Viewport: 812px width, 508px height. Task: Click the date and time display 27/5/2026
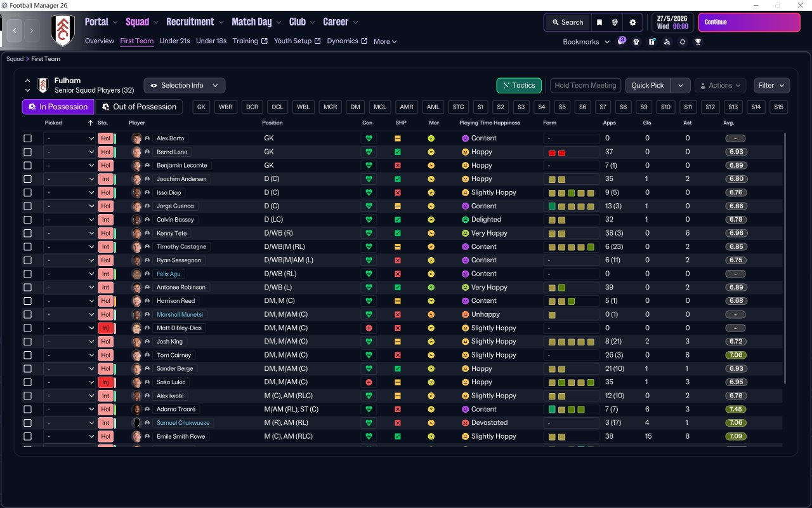tap(673, 22)
